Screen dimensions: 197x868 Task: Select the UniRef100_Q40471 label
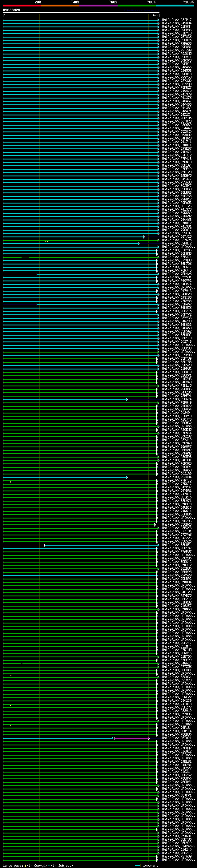point(176,111)
